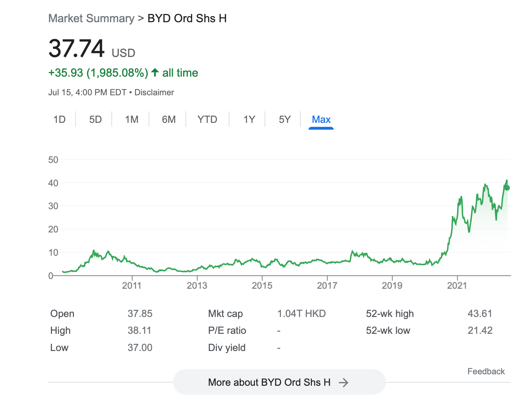
Task: Click the 2017 label on chart axis
Action: coord(327,285)
